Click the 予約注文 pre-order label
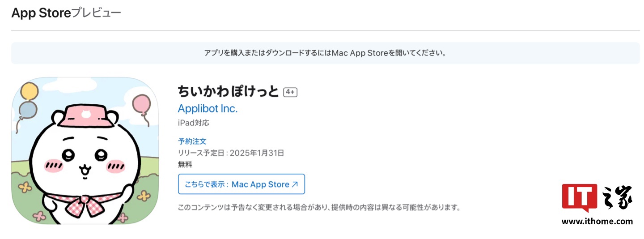Viewport: 644px width, 239px height. (x=192, y=141)
